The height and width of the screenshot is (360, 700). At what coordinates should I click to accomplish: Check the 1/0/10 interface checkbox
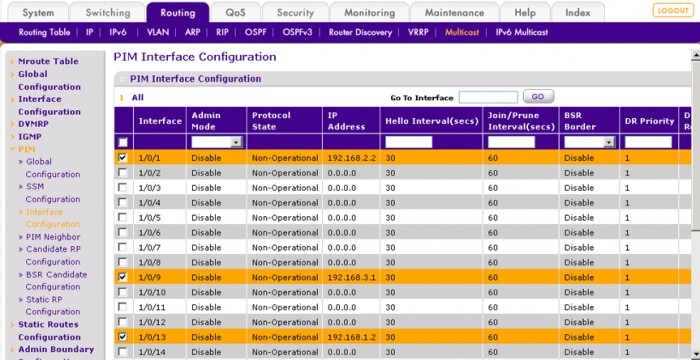coord(123,292)
